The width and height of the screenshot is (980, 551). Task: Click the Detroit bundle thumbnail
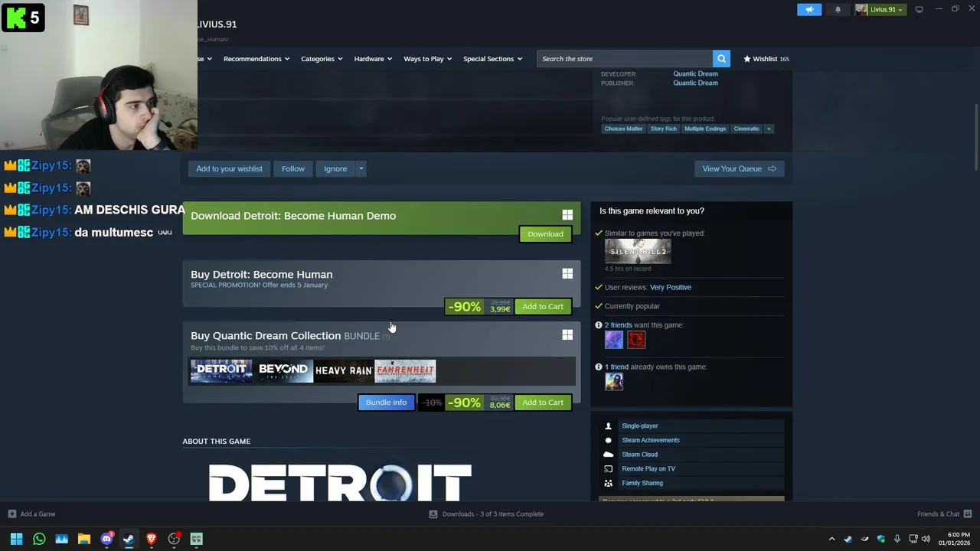[221, 370]
